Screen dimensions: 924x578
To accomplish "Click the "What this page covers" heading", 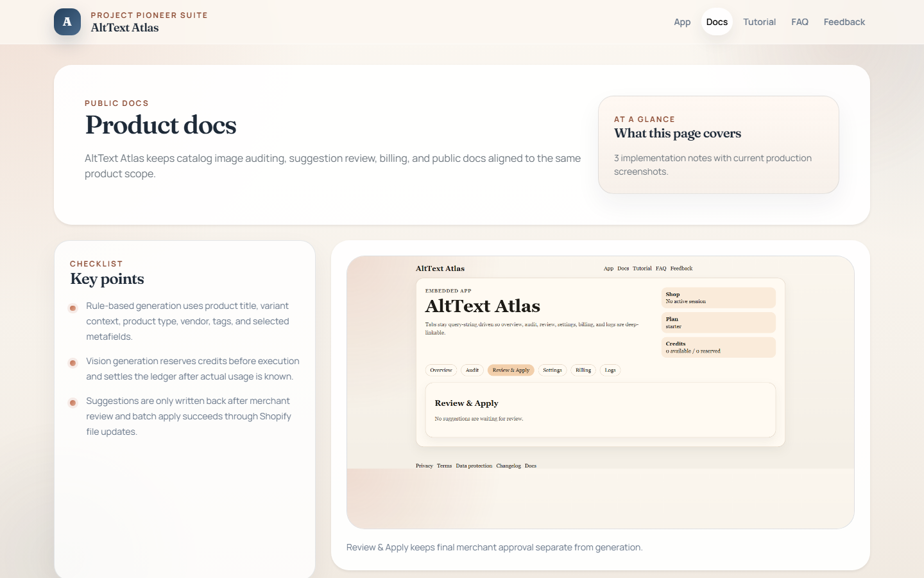I will [678, 134].
